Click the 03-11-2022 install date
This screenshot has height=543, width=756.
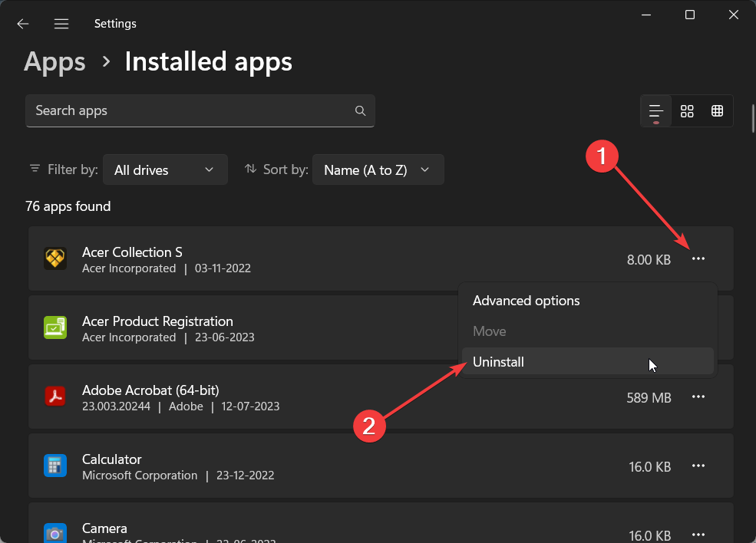[x=223, y=268]
